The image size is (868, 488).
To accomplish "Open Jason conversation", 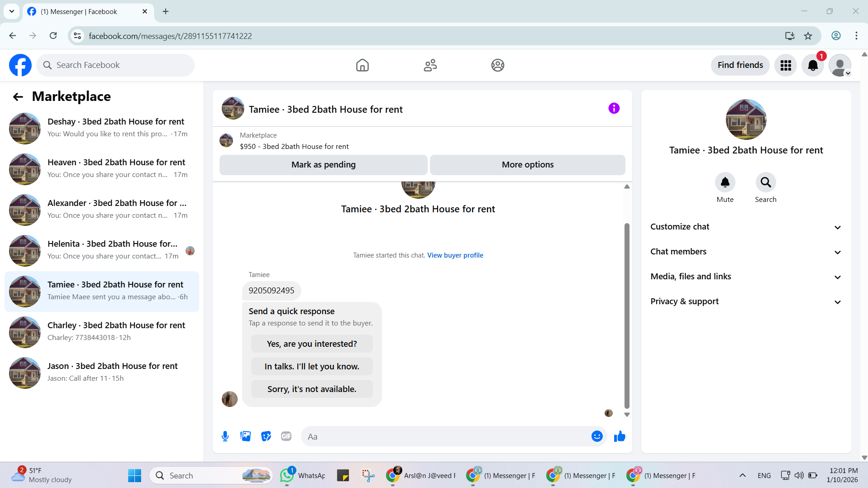I will 102,373.
